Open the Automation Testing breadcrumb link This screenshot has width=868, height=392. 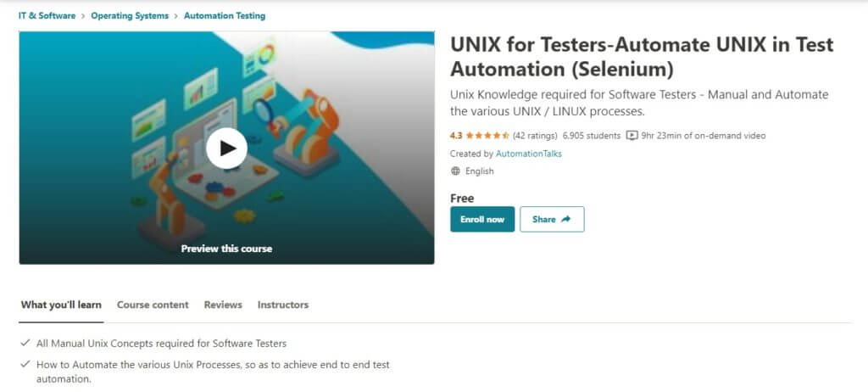click(224, 16)
